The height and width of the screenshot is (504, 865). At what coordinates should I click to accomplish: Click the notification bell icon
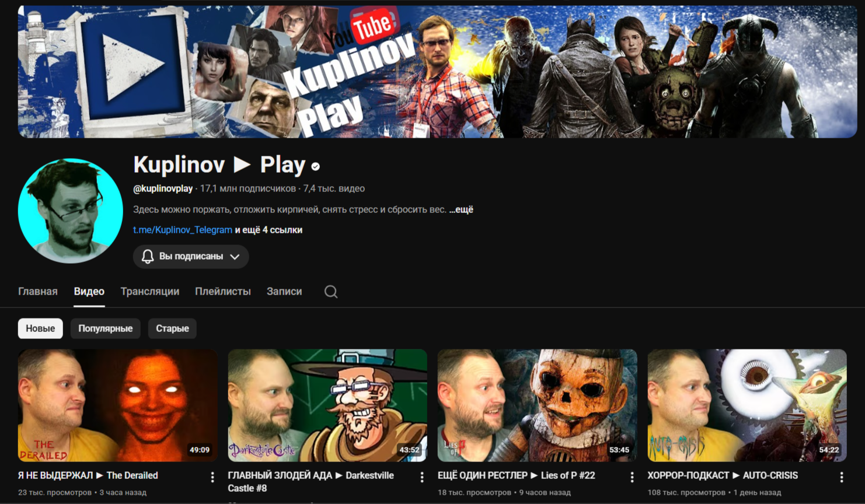(x=148, y=257)
